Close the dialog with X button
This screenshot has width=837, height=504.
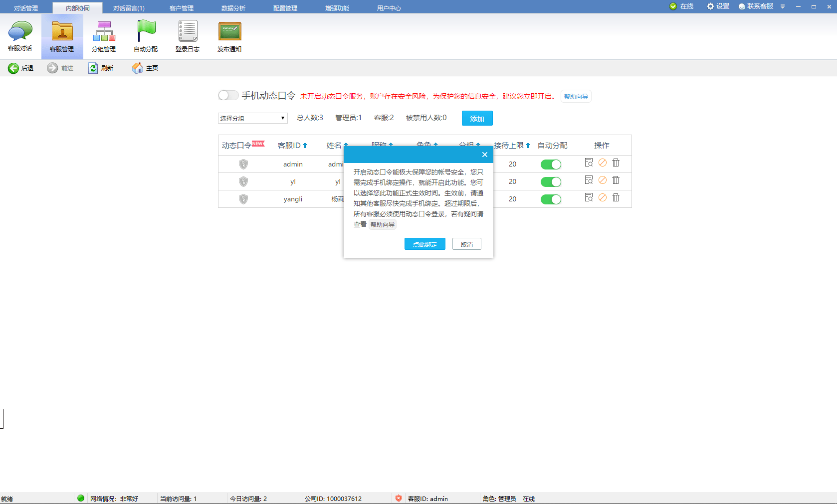click(x=484, y=155)
